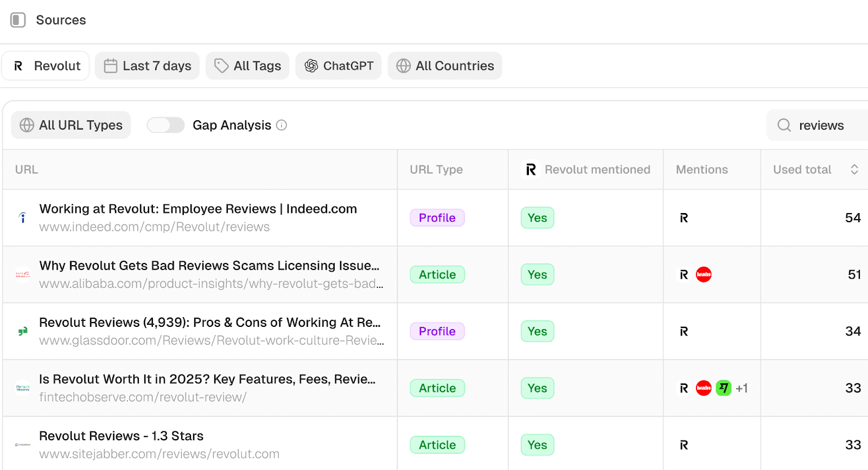
Task: Click the Used total value 34
Action: (853, 331)
